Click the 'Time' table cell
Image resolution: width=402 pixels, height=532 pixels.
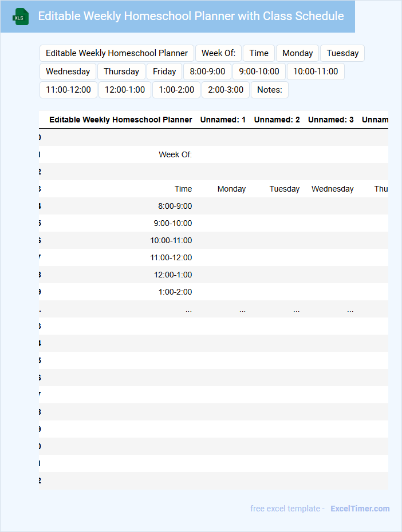pos(183,189)
